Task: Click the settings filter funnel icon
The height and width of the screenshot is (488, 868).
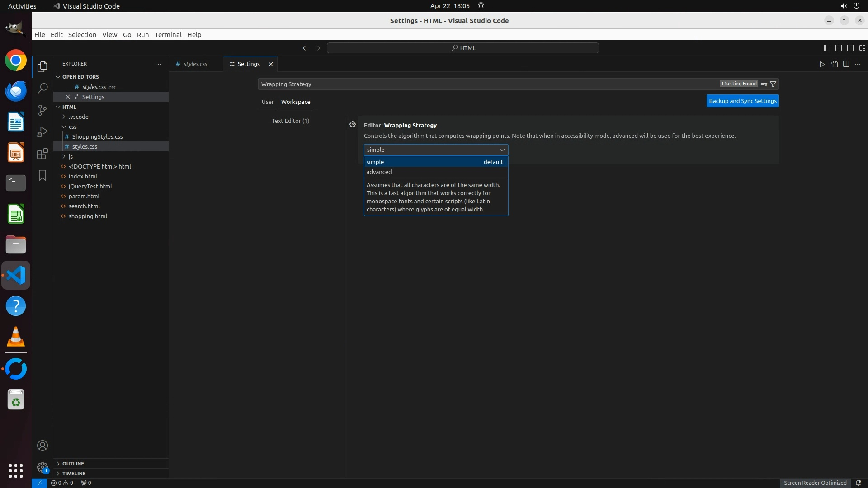Action: coord(773,84)
